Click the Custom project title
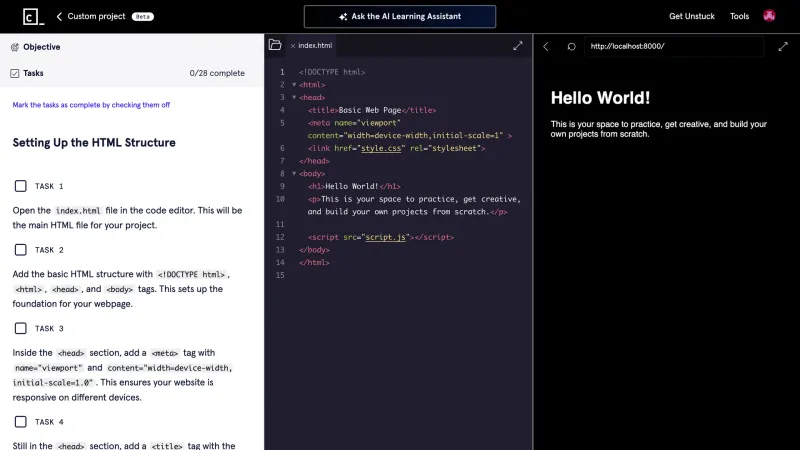 pyautogui.click(x=96, y=16)
